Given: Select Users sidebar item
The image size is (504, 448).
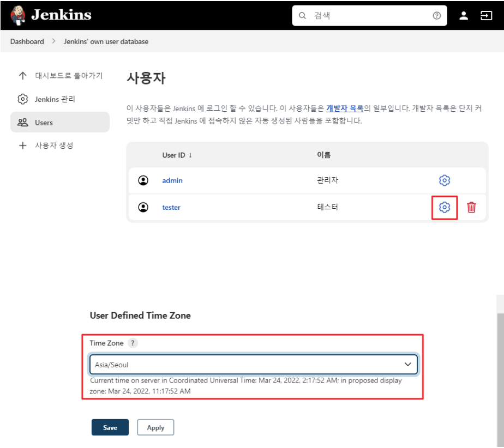Looking at the screenshot, I should click(x=60, y=123).
